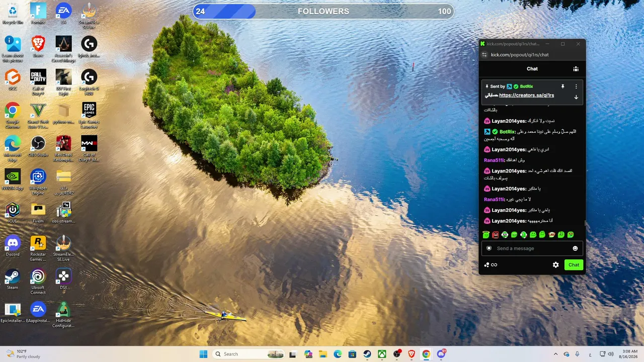Launch OBS Studio desktop shortcut
The width and height of the screenshot is (644, 362).
[x=38, y=146]
